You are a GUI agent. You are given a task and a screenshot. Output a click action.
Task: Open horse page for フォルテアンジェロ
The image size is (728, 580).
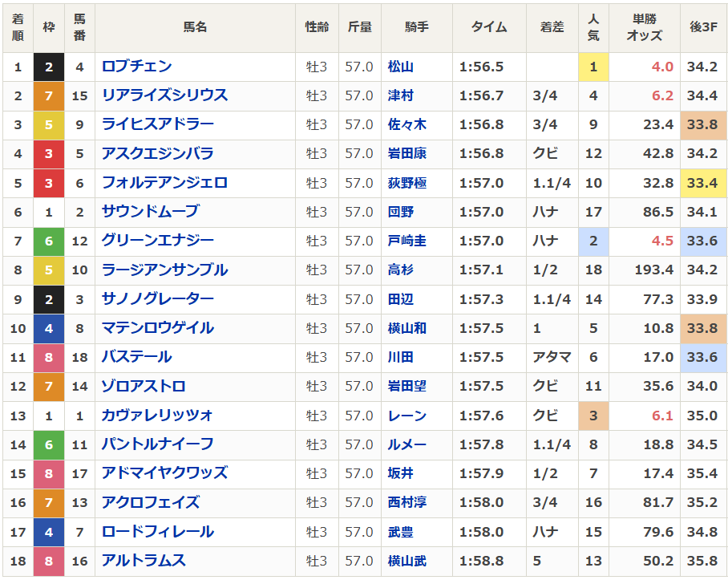pos(165,182)
